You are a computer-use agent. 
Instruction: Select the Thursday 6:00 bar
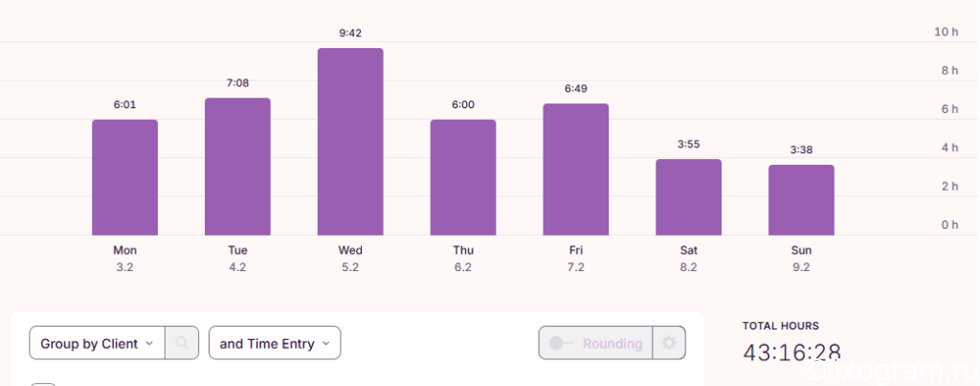463,177
